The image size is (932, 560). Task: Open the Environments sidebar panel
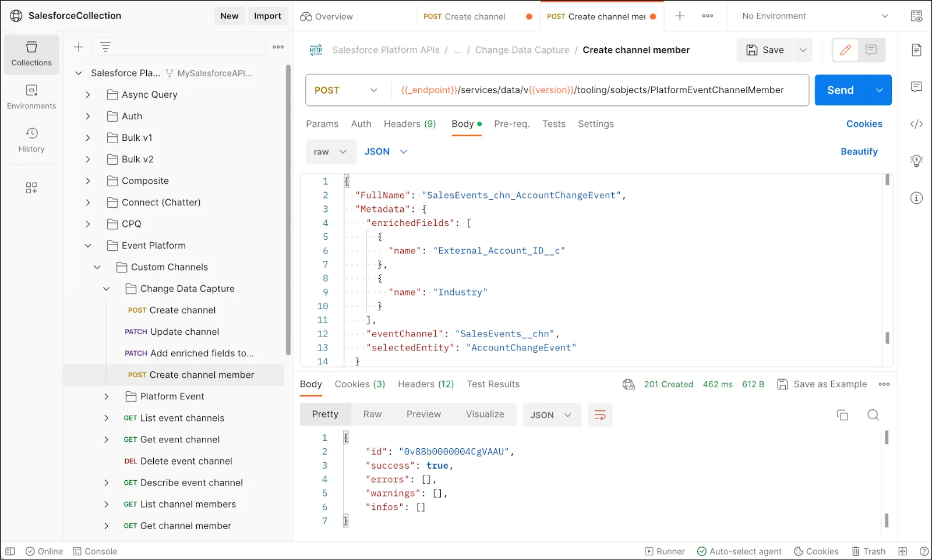[x=31, y=97]
